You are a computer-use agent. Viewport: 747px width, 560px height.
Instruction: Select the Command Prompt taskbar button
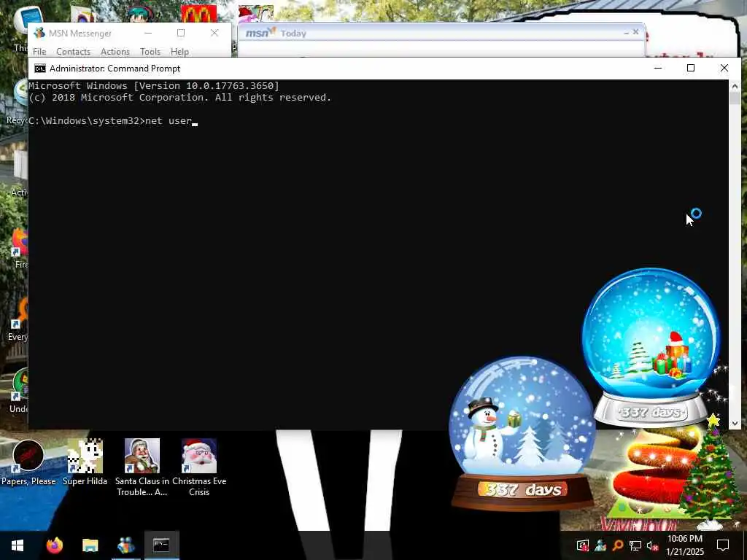161,545
